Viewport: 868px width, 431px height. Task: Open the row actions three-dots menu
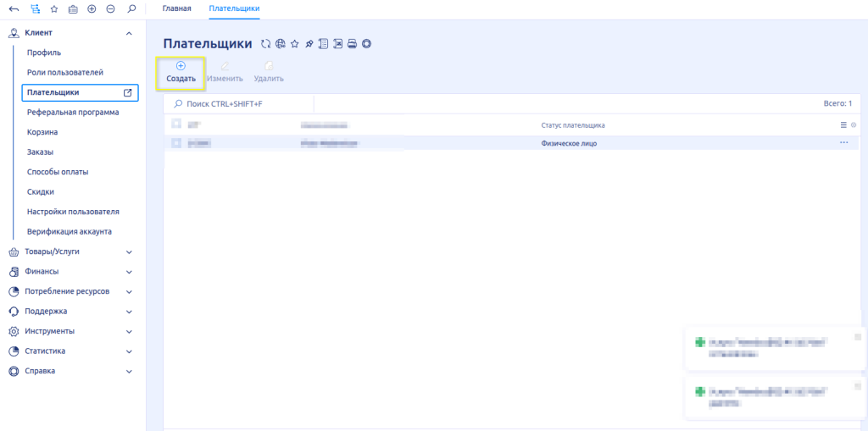(x=843, y=143)
